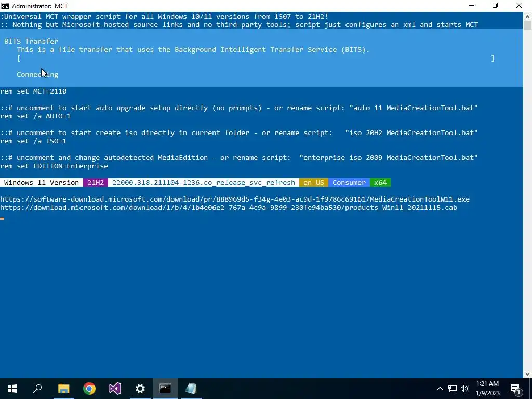
Task: Minimize the MCT console window
Action: pyautogui.click(x=472, y=5)
